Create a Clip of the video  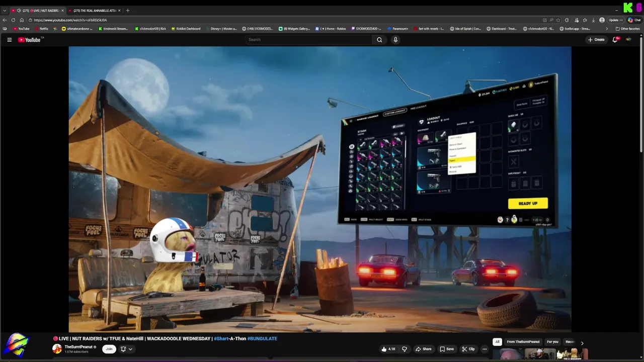(468, 349)
